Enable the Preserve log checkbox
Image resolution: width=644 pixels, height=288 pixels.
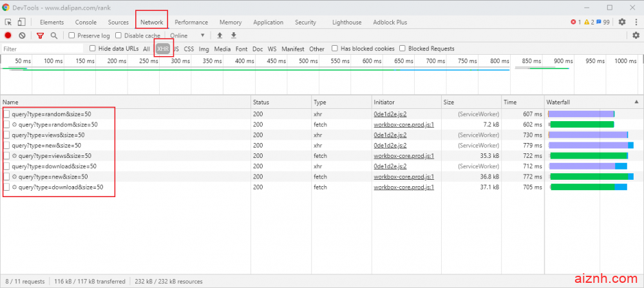point(72,35)
